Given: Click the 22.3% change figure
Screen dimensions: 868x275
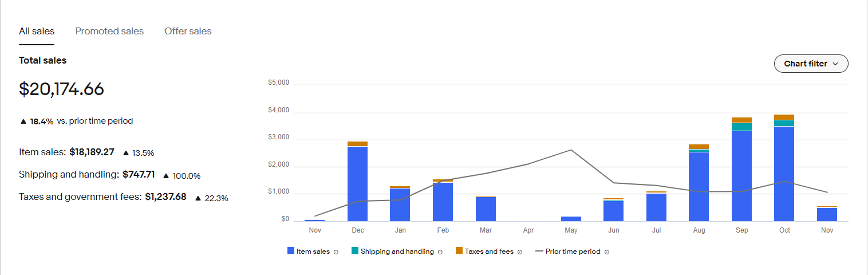Looking at the screenshot, I should coord(216,198).
